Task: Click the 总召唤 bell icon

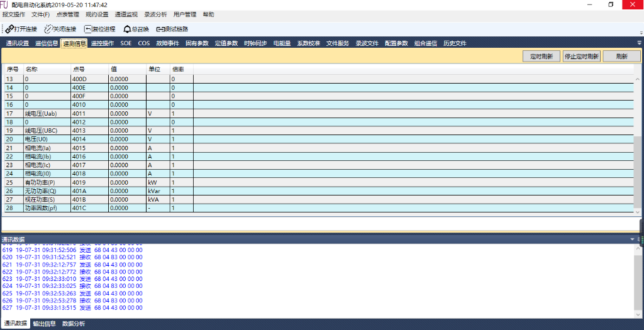Action: (127, 29)
